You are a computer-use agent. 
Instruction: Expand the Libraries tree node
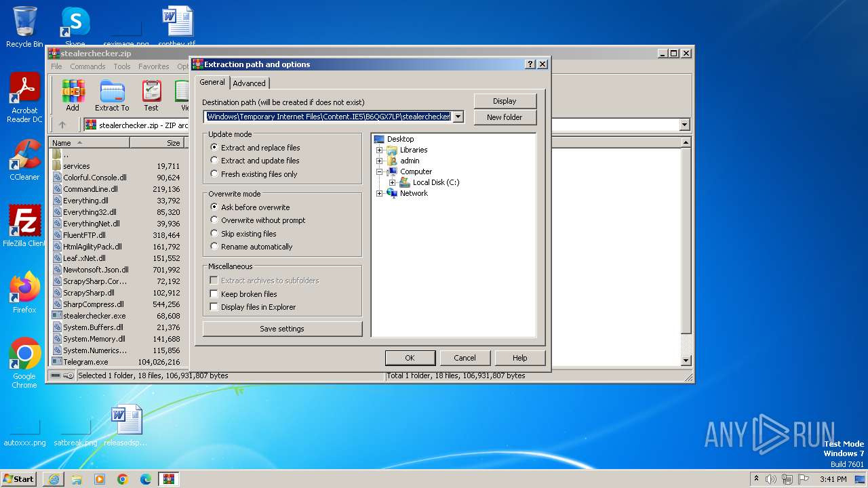coord(380,150)
